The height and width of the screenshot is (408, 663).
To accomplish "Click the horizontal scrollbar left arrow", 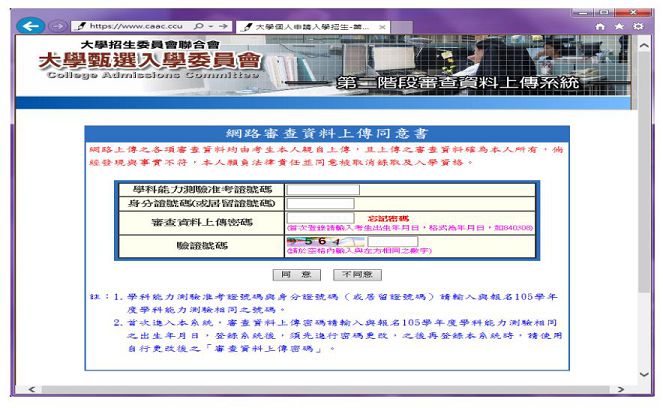I will coord(32,389).
